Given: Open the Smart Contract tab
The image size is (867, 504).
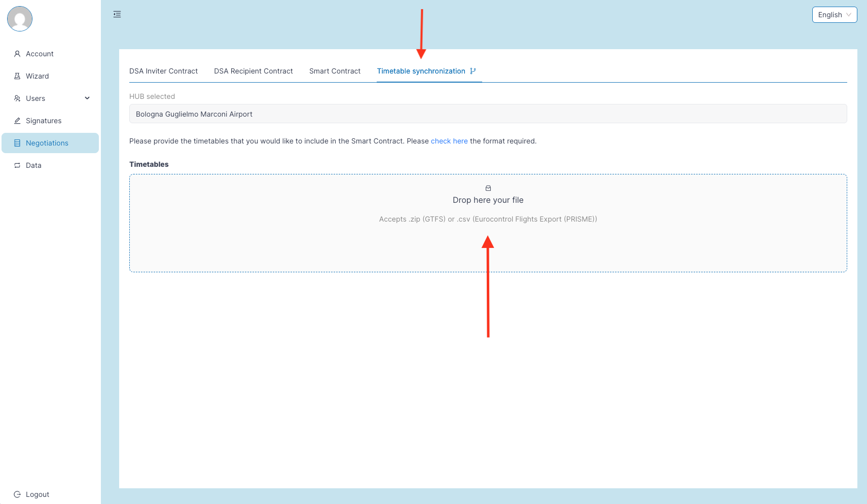Looking at the screenshot, I should (x=335, y=71).
